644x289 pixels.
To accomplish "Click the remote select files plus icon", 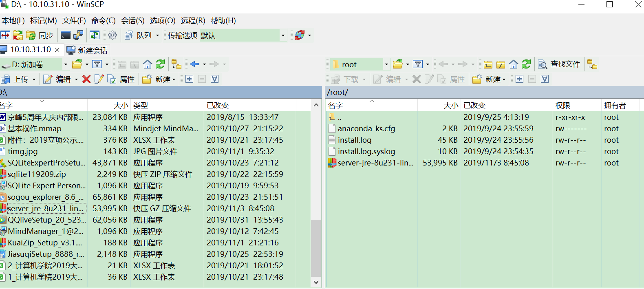I will [520, 79].
